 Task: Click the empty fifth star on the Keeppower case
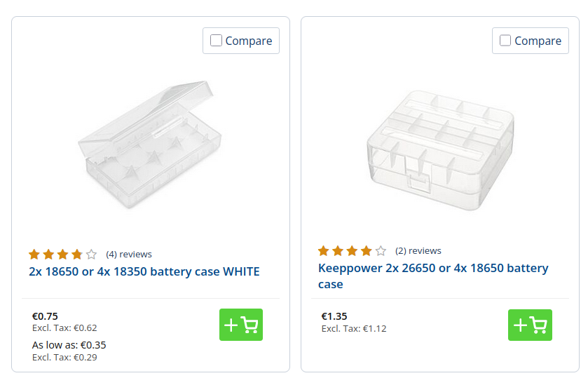pyautogui.click(x=381, y=250)
